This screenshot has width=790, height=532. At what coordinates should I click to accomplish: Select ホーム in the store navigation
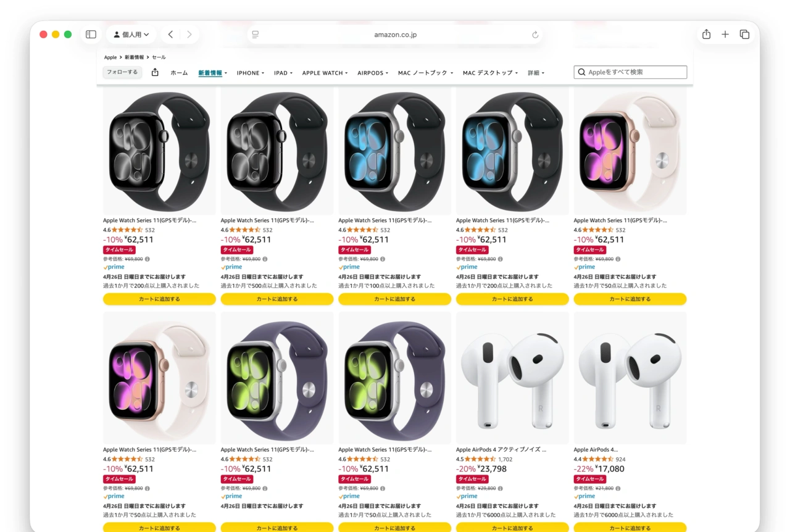pyautogui.click(x=179, y=73)
